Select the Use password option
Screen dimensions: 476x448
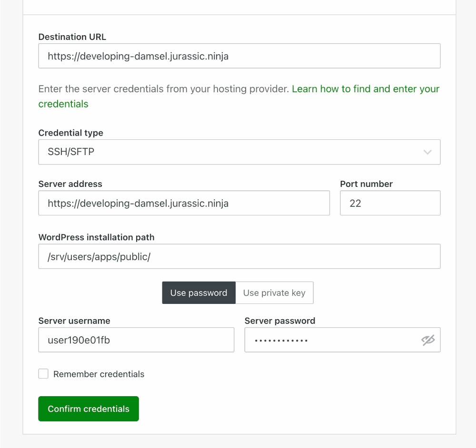tap(198, 293)
